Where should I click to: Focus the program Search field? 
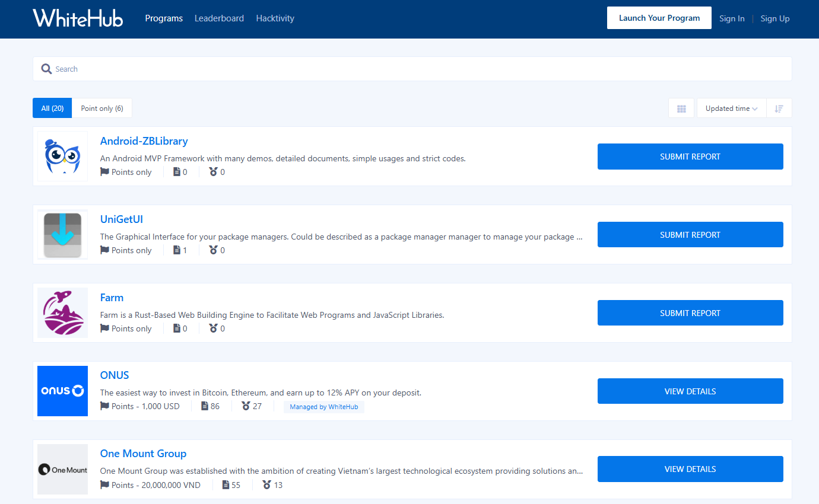(x=412, y=69)
